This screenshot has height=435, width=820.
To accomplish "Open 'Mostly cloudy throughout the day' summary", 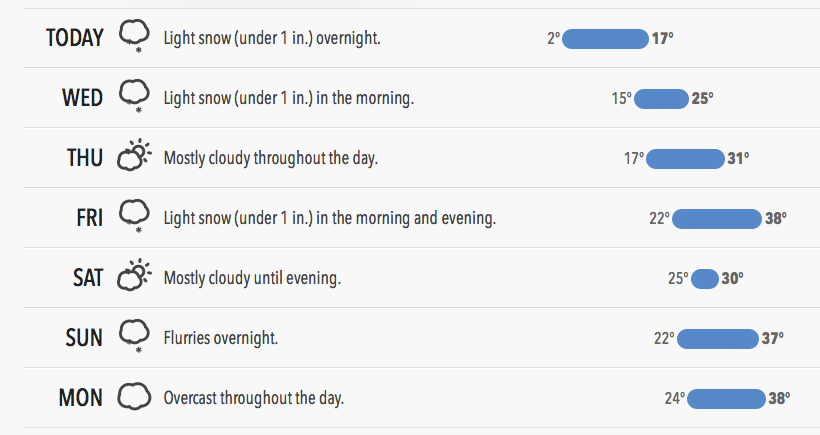I will 270,158.
